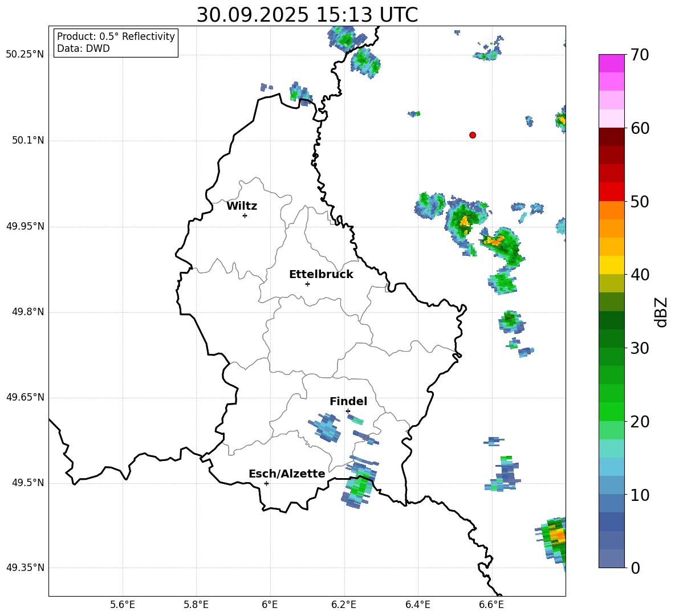The image size is (675, 616).
Task: Click the 49.95°N latitude label
Action: point(25,226)
